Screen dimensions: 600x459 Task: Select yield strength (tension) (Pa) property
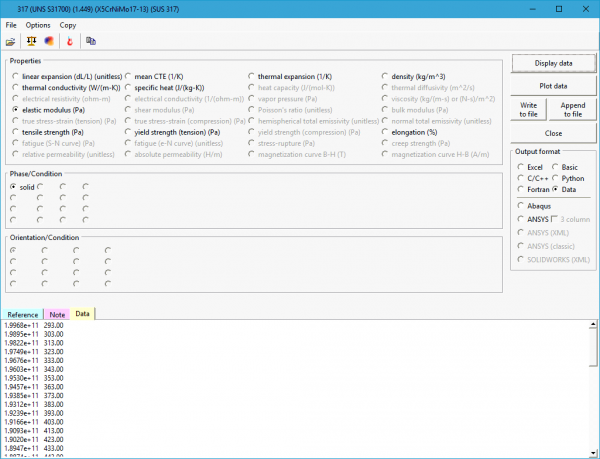(173, 132)
